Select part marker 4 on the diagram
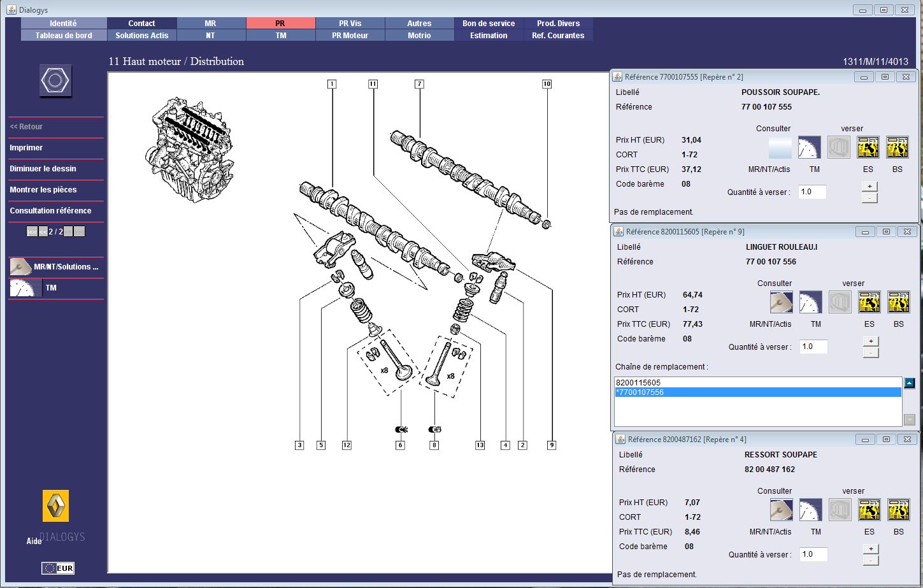The width and height of the screenshot is (923, 588). coord(505,445)
